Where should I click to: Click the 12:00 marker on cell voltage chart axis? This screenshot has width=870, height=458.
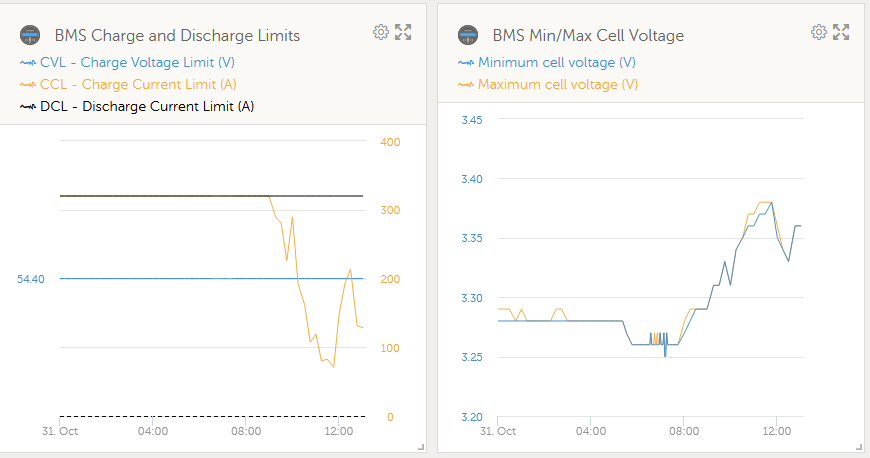click(x=776, y=431)
